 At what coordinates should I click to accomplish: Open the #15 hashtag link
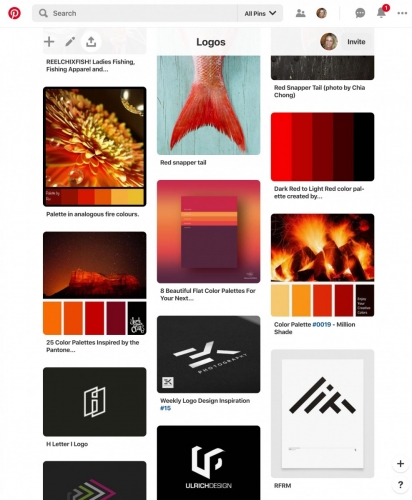pos(165,408)
